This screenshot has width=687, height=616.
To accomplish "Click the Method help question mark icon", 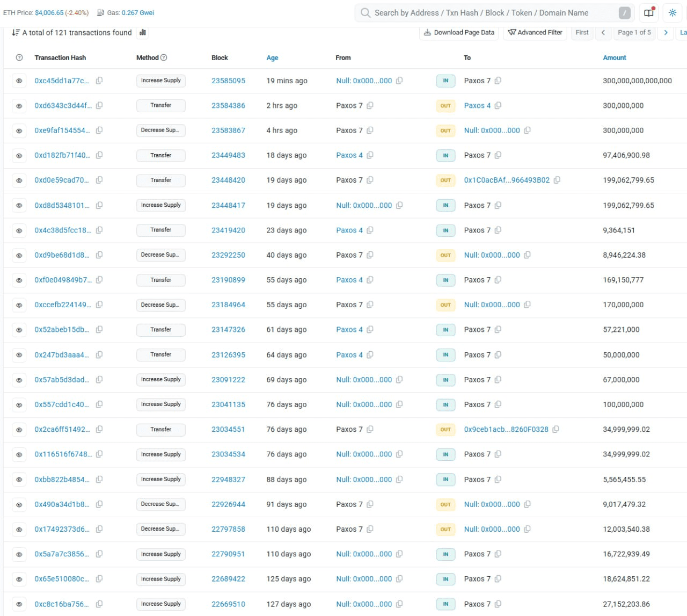I will pos(164,57).
